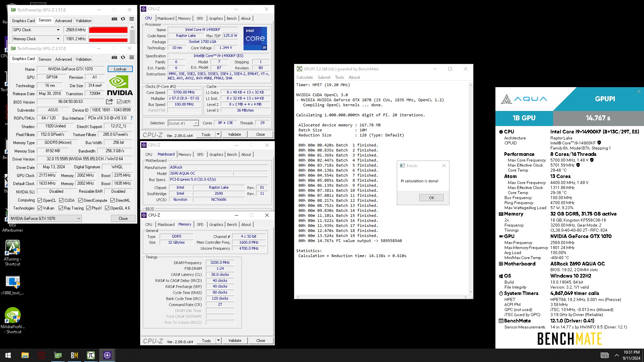Click Validate in the CPU-Z processor window
The height and width of the screenshot is (362, 644).
tap(234, 134)
